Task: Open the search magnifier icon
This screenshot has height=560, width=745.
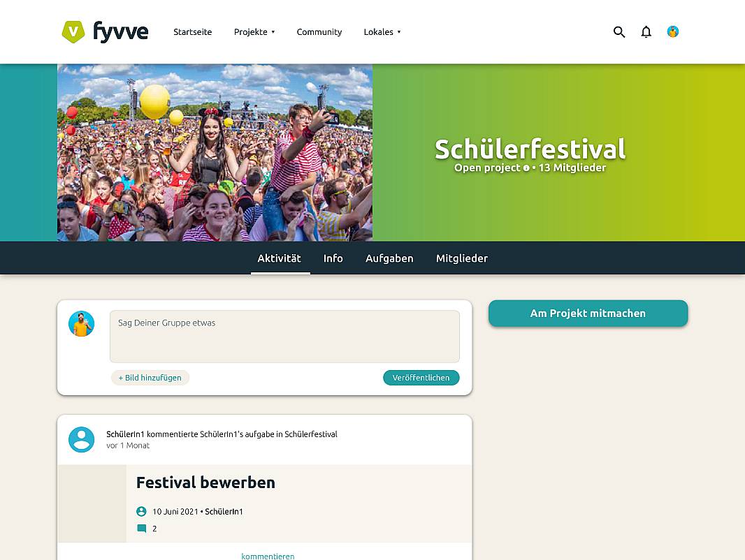Action: [x=619, y=32]
